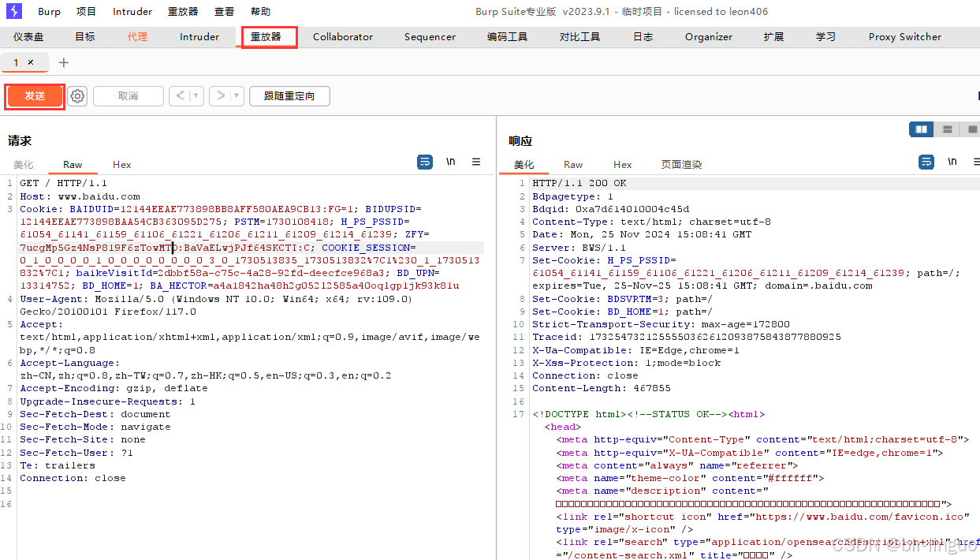This screenshot has width=980, height=560.
Task: Go forward to next request arrow
Action: 222,95
